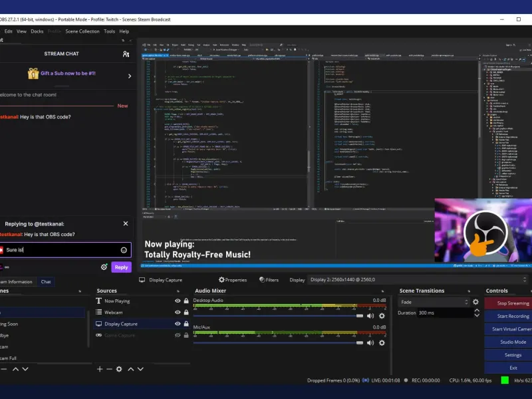This screenshot has width=532, height=399.
Task: Undock the Scene Transitions panel
Action: click(469, 291)
